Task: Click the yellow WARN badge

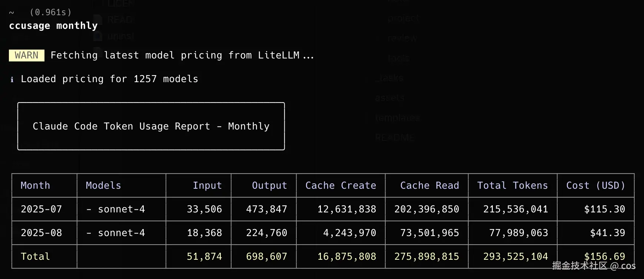Action: [26, 56]
